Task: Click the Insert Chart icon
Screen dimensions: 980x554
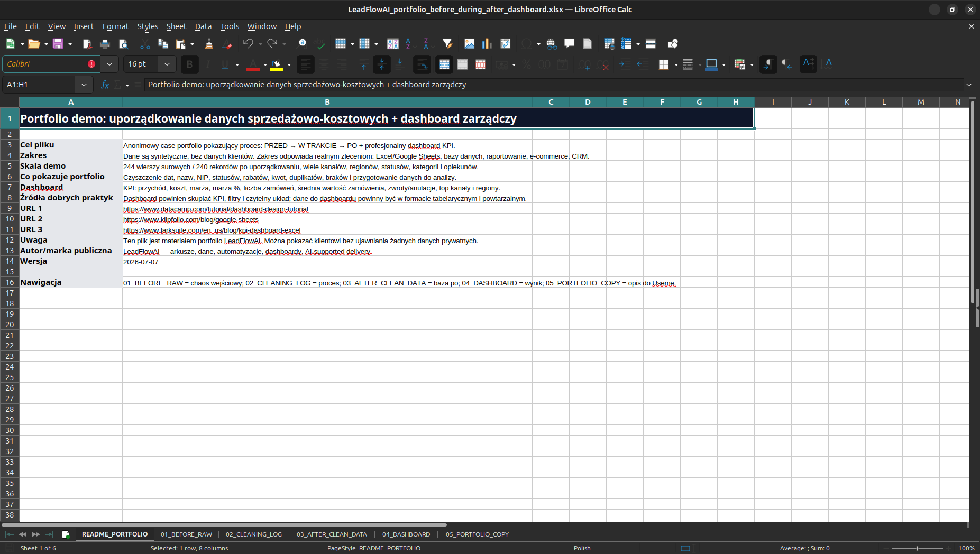Action: [487, 44]
